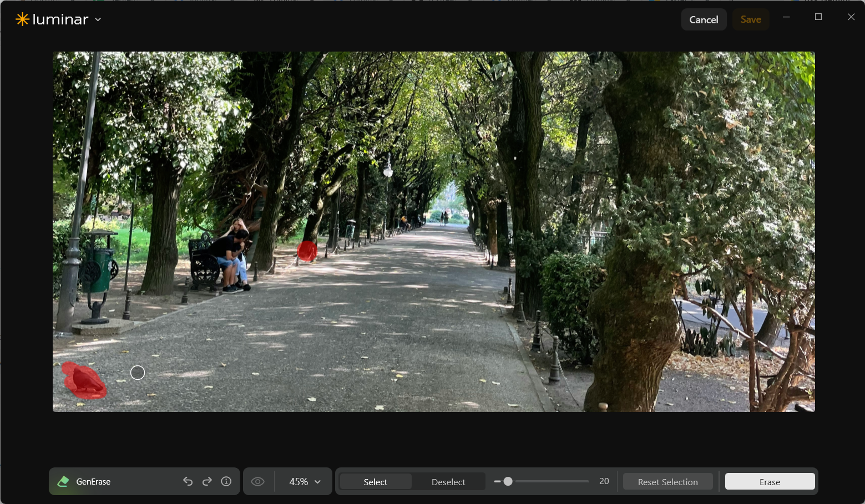Toggle the eye preview icon
The height and width of the screenshot is (504, 865).
(258, 481)
